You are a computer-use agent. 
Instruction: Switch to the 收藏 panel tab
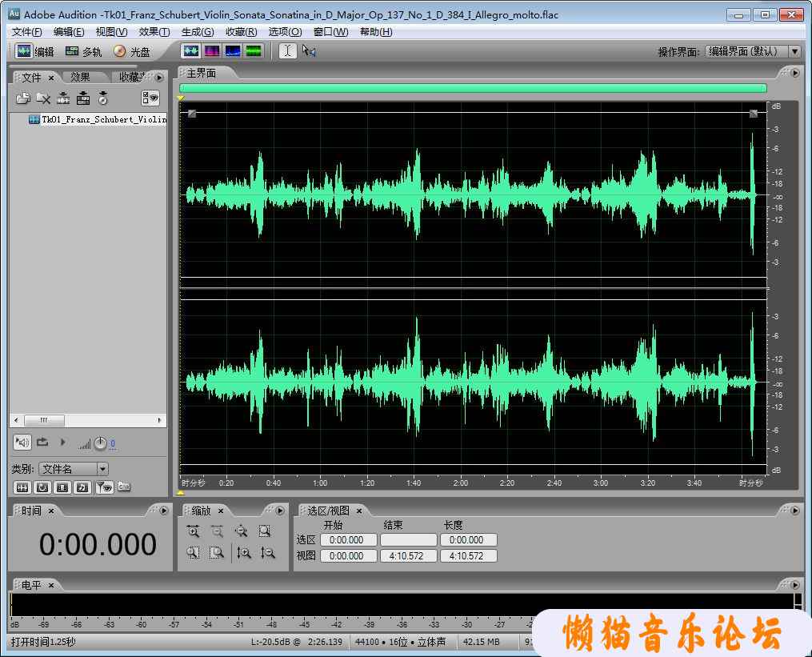click(x=132, y=77)
